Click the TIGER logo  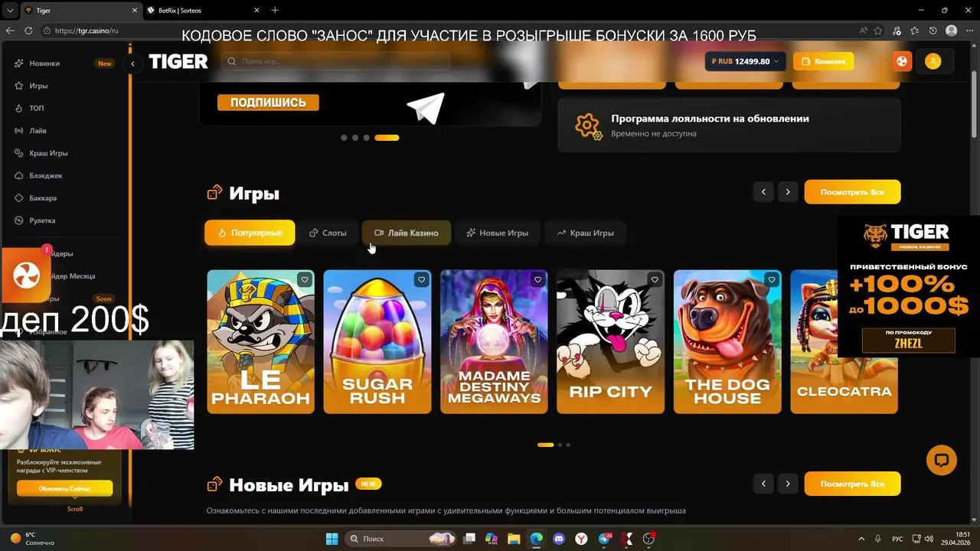tap(178, 62)
